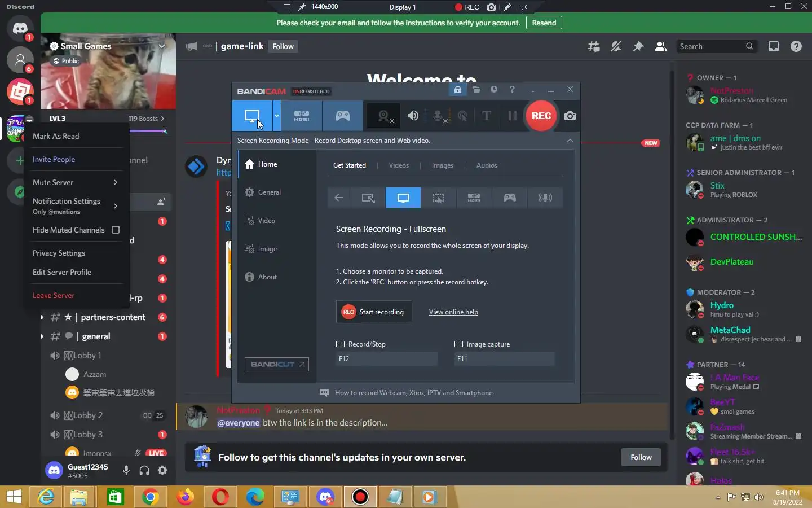Deafen with headphones icon in user panel

click(x=144, y=470)
